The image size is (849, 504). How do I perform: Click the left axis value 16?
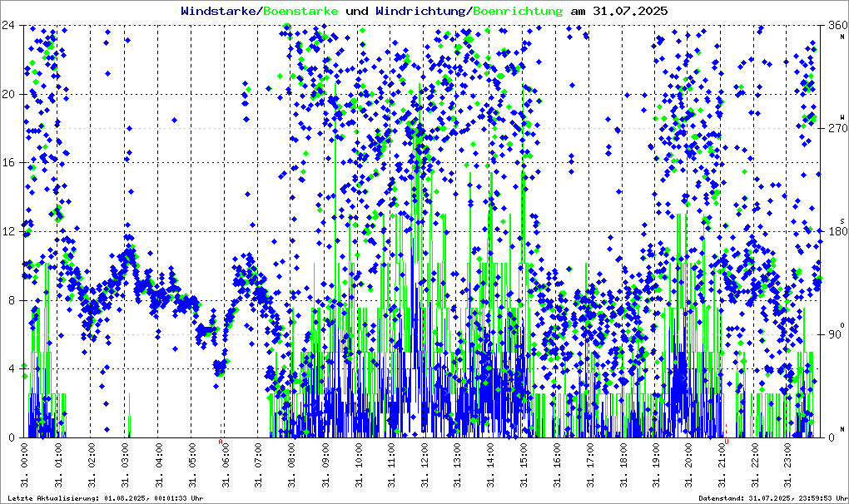point(7,163)
